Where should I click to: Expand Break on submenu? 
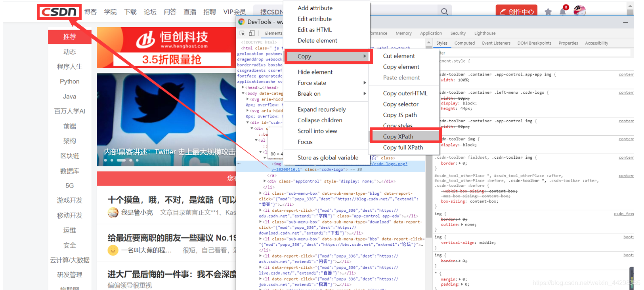365,94
